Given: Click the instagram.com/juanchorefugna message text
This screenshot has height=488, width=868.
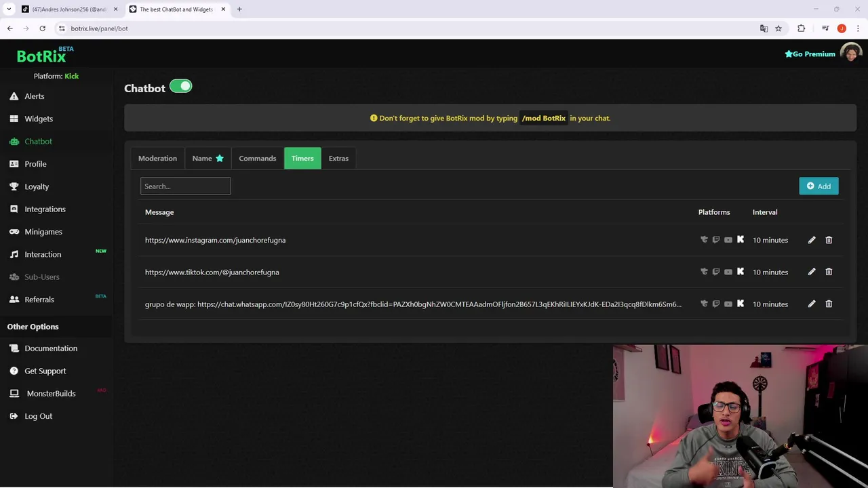Looking at the screenshot, I should point(215,240).
